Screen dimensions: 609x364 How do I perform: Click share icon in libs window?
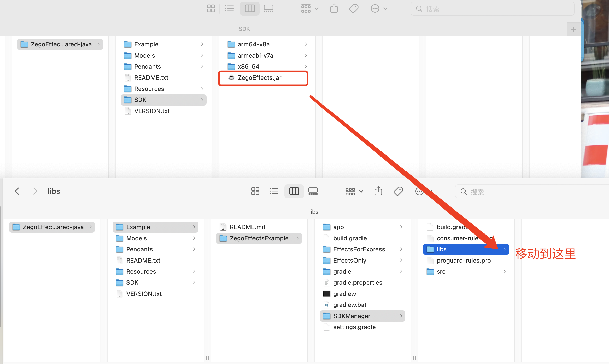(378, 191)
